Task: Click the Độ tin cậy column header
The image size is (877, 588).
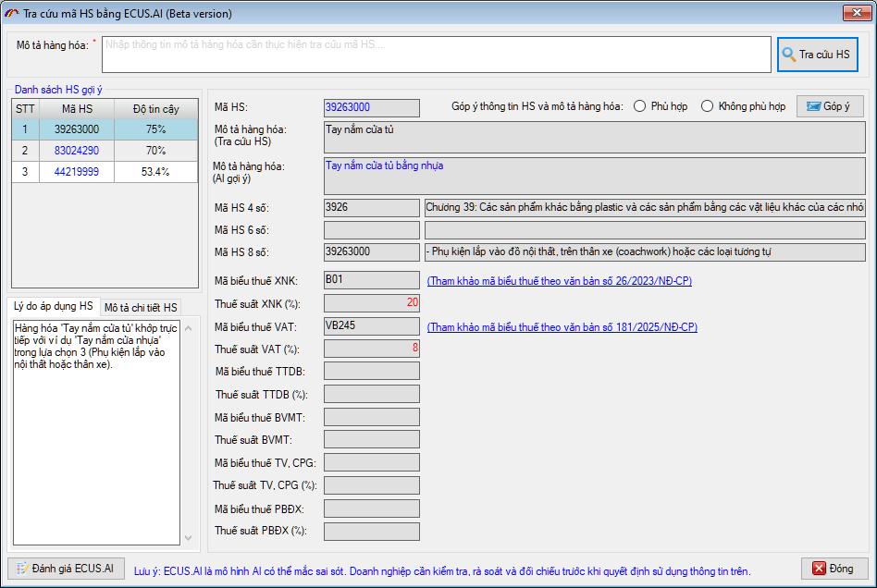Action: click(x=155, y=109)
